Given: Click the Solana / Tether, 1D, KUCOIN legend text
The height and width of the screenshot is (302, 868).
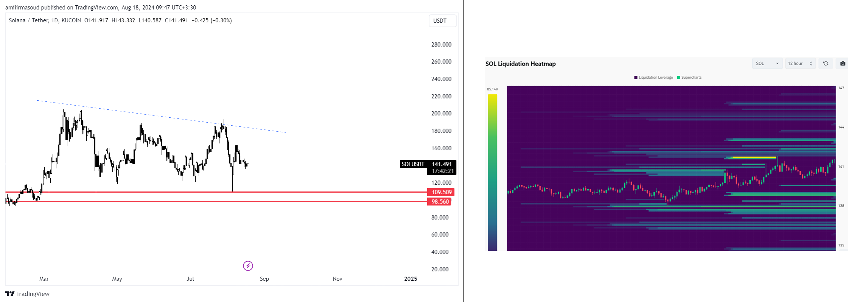Looking at the screenshot, I should pos(45,20).
